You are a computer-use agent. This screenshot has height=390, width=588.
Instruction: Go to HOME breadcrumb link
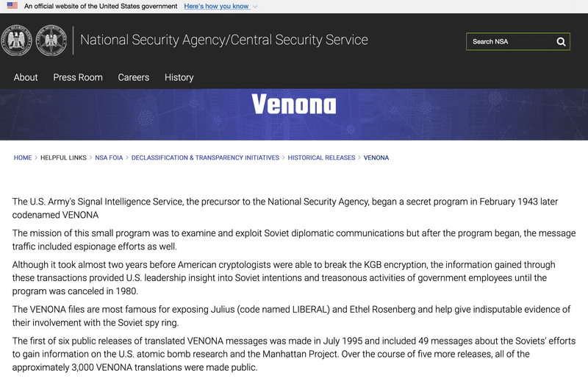(23, 157)
